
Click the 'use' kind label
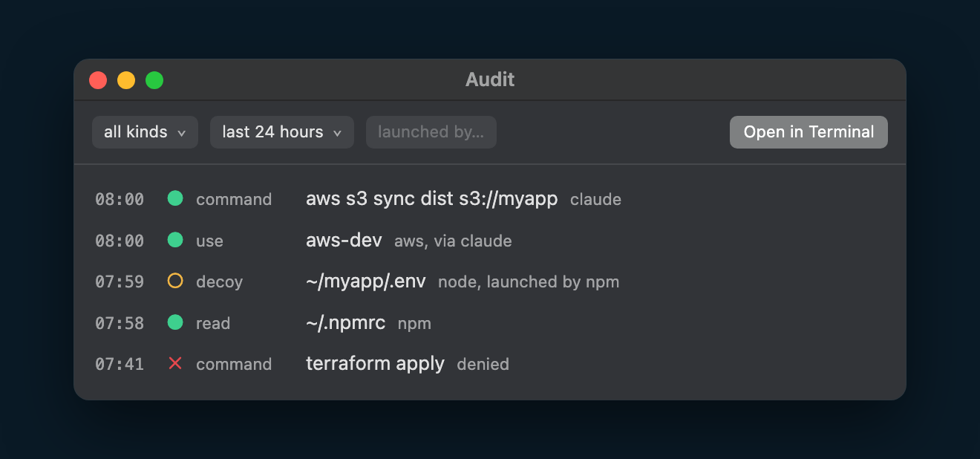click(209, 241)
